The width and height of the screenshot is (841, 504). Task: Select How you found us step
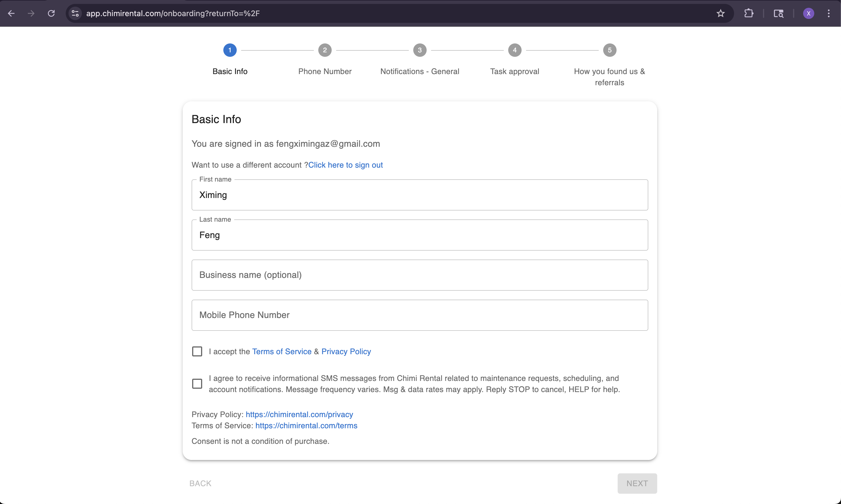[x=609, y=50]
